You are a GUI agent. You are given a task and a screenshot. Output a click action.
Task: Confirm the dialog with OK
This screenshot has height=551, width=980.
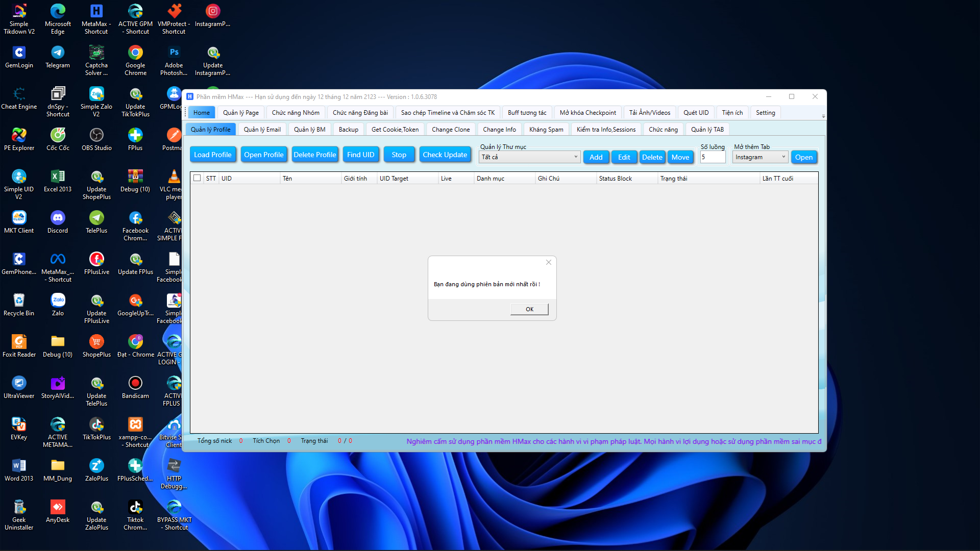(x=530, y=309)
